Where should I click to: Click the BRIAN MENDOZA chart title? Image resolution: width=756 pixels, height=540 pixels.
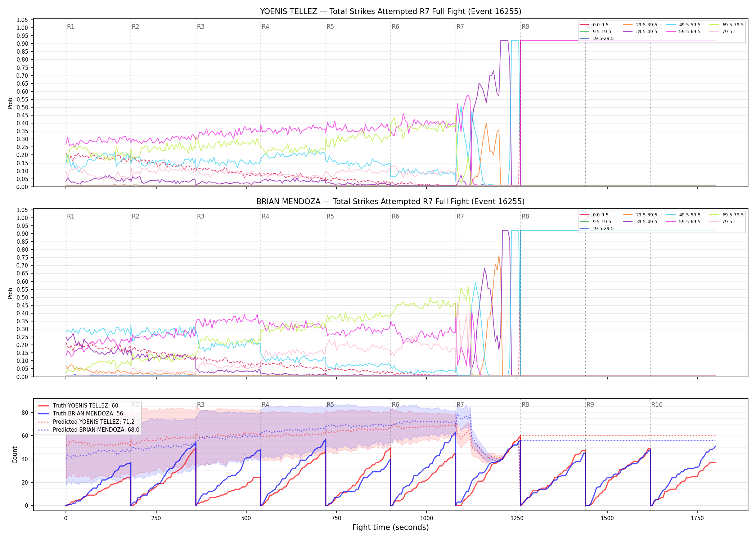[x=391, y=202]
